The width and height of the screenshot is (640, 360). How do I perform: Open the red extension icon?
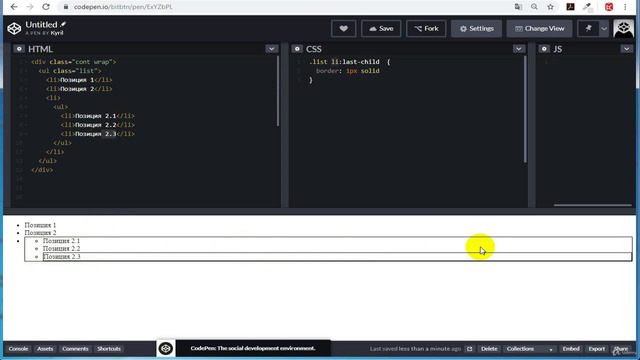coord(609,7)
